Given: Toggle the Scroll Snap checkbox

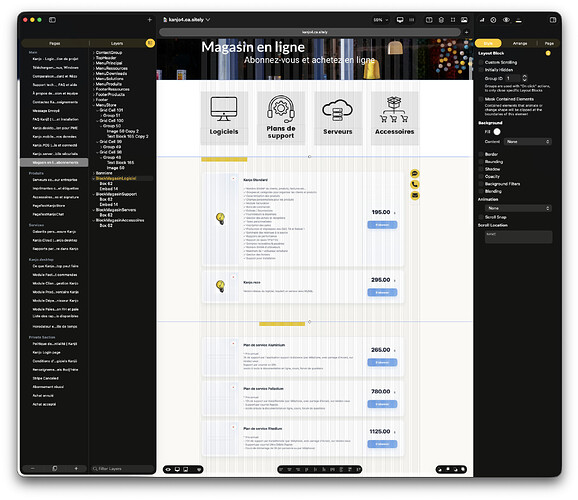Looking at the screenshot, I should point(481,217).
